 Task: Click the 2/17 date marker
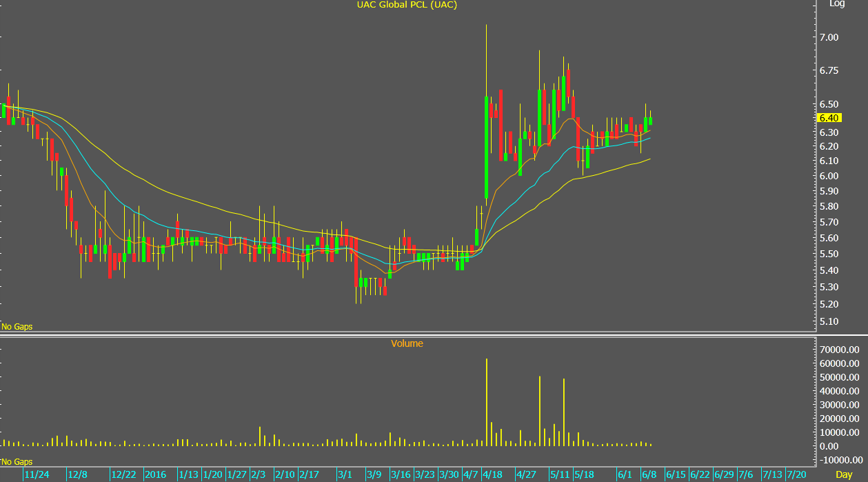(309, 474)
